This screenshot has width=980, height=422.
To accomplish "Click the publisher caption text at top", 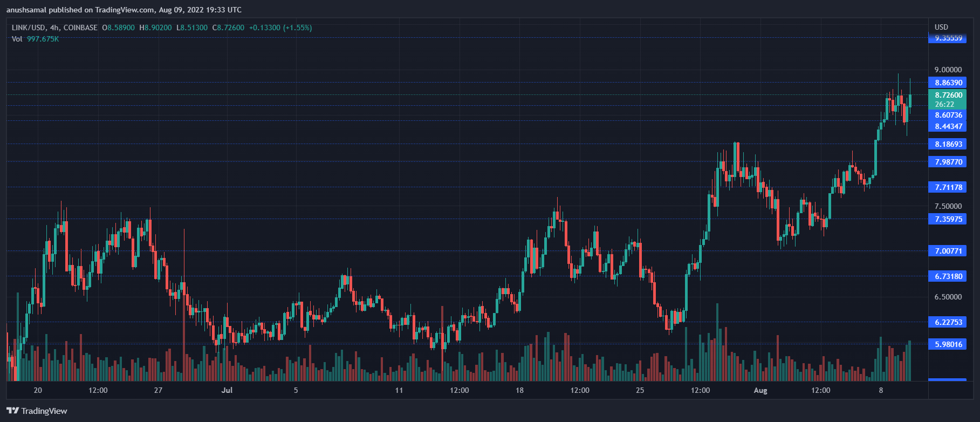I will (124, 10).
